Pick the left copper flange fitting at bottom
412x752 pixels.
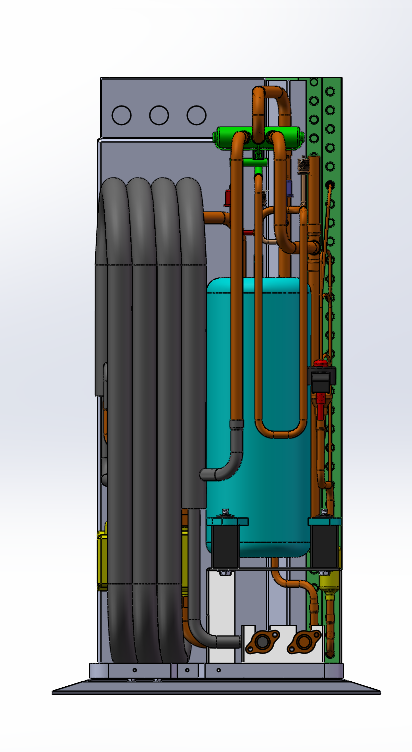(x=262, y=642)
